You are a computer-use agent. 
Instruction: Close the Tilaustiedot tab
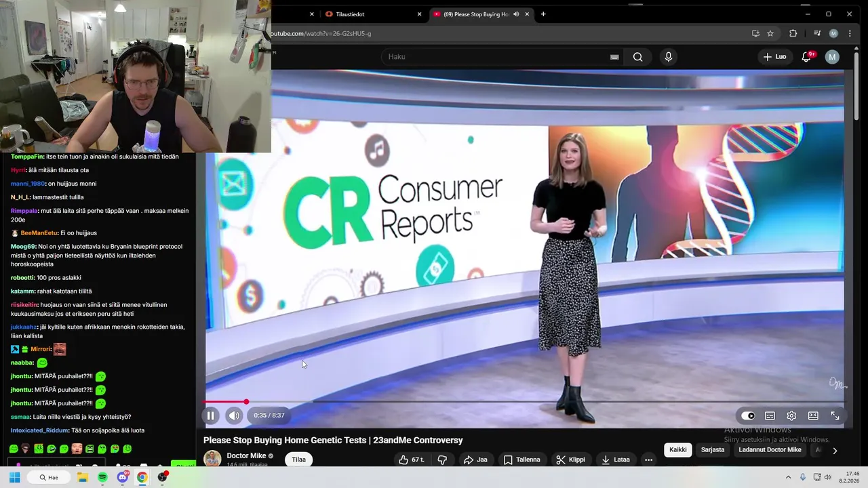[419, 14]
